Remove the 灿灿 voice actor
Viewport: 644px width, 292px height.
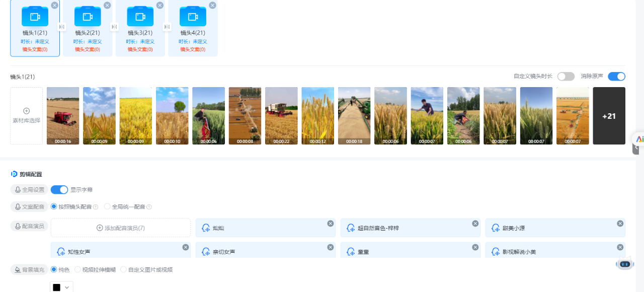pyautogui.click(x=330, y=224)
